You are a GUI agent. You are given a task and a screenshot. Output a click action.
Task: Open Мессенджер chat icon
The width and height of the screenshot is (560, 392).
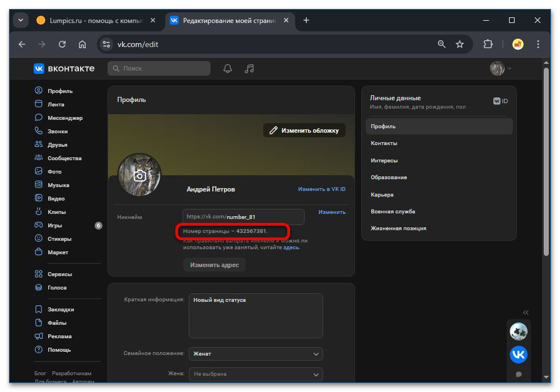39,118
